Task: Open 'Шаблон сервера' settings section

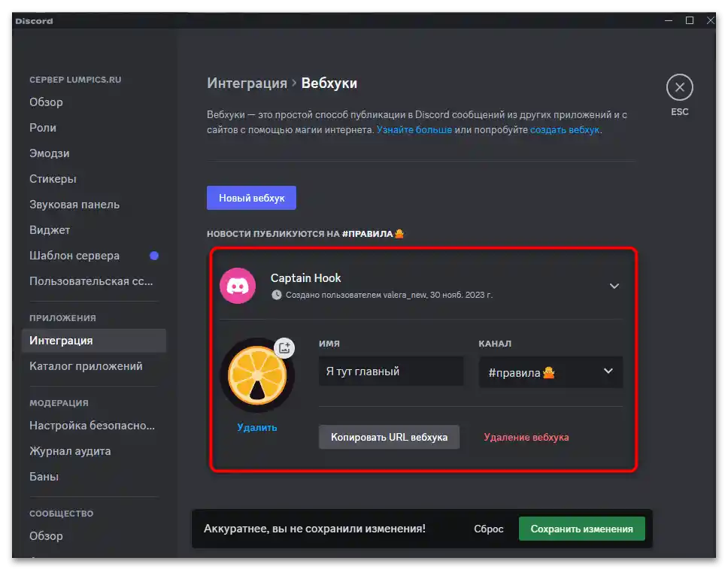Action: pyautogui.click(x=93, y=256)
